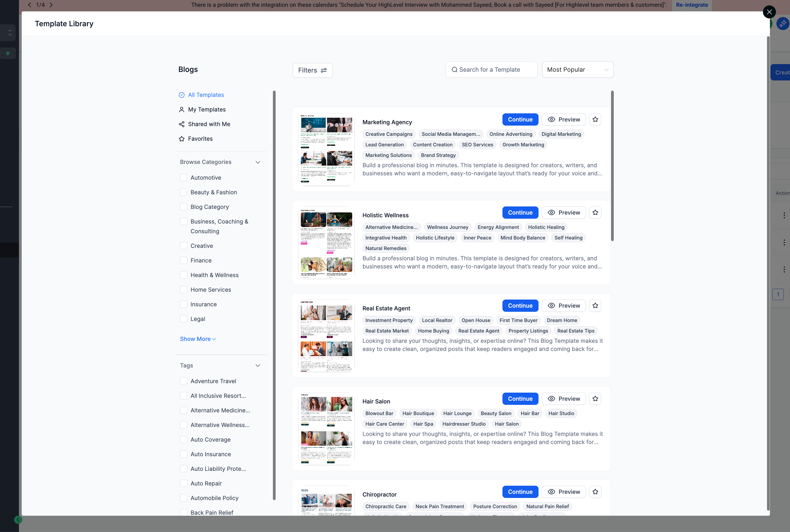Click the Hair Salon favorite star icon
This screenshot has width=790, height=532.
[x=595, y=399]
